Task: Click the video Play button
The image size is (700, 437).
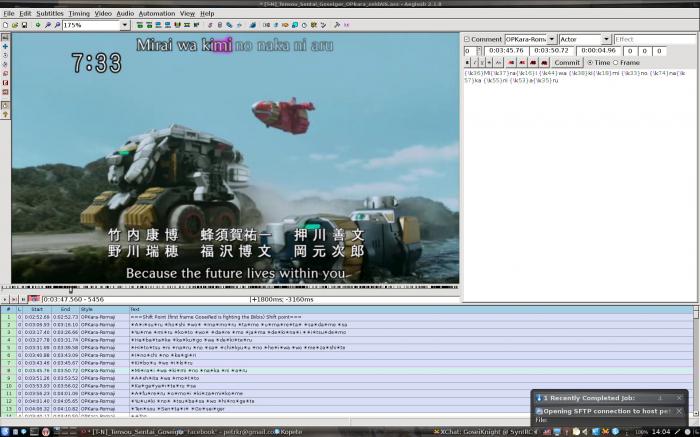Action: [5, 300]
